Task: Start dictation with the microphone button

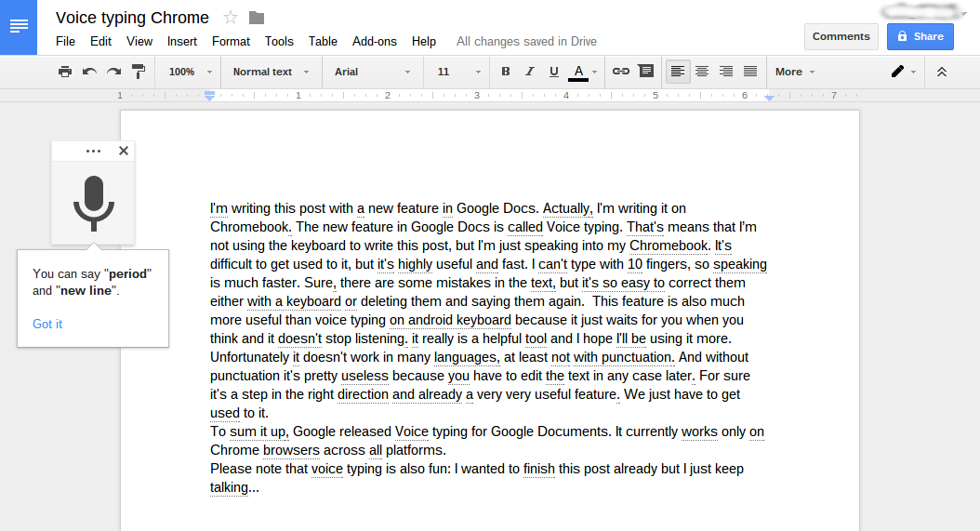Action: click(x=94, y=204)
